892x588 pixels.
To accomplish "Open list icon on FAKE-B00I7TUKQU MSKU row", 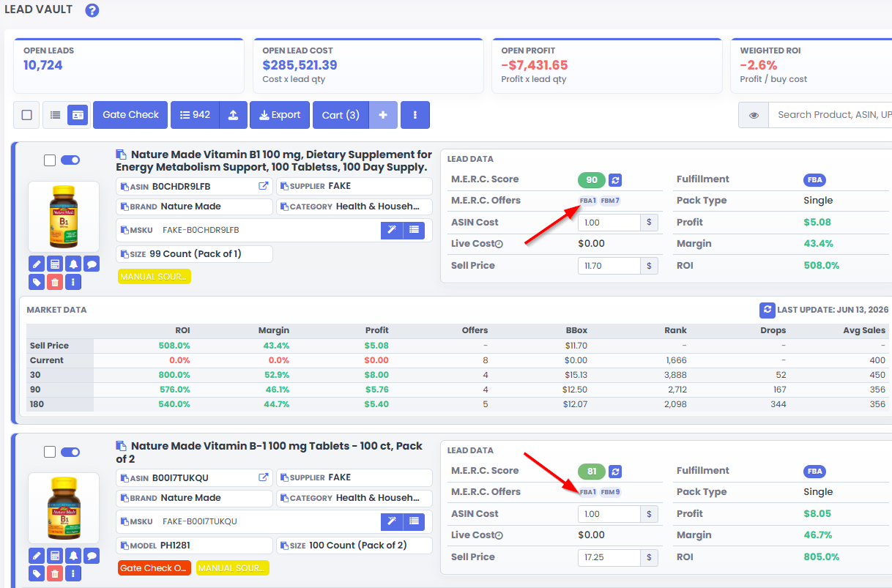I will [x=414, y=521].
